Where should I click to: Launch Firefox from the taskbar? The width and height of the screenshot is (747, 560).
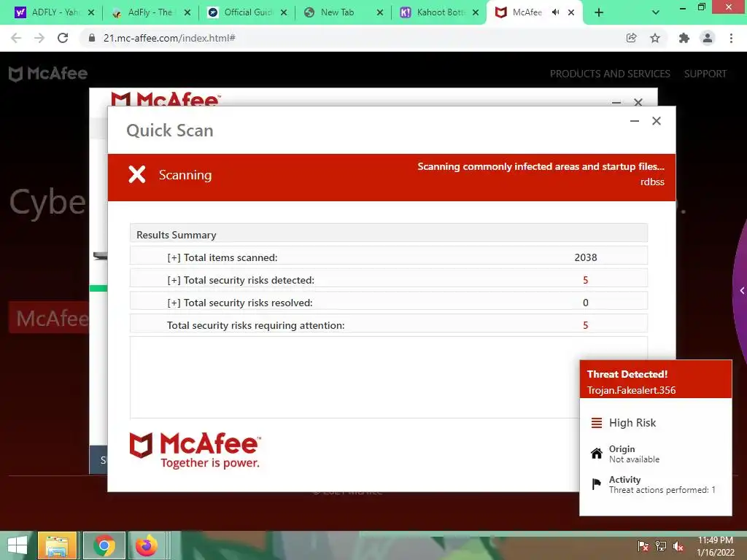(147, 545)
